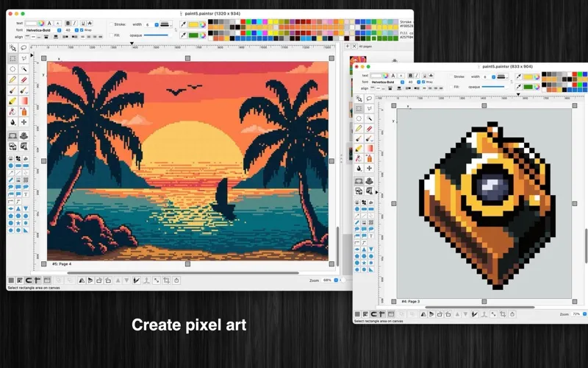Click the crop icon in left bottom toolbar

[x=167, y=280]
